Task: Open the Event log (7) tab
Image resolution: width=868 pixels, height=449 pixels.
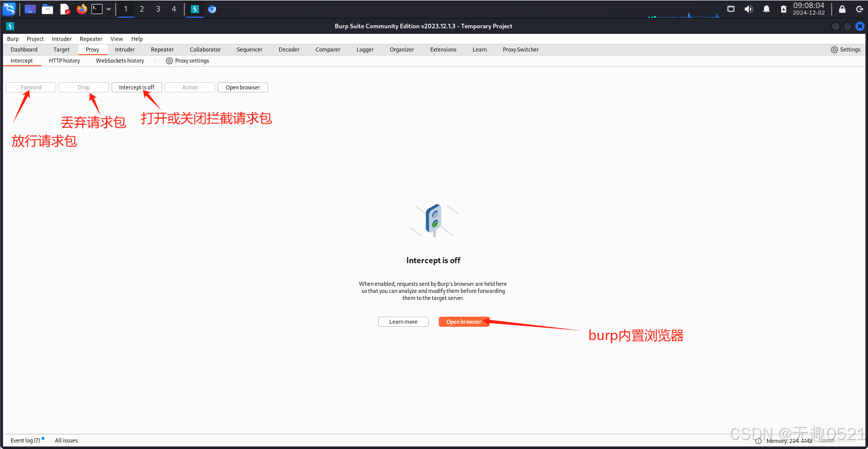Action: click(25, 440)
